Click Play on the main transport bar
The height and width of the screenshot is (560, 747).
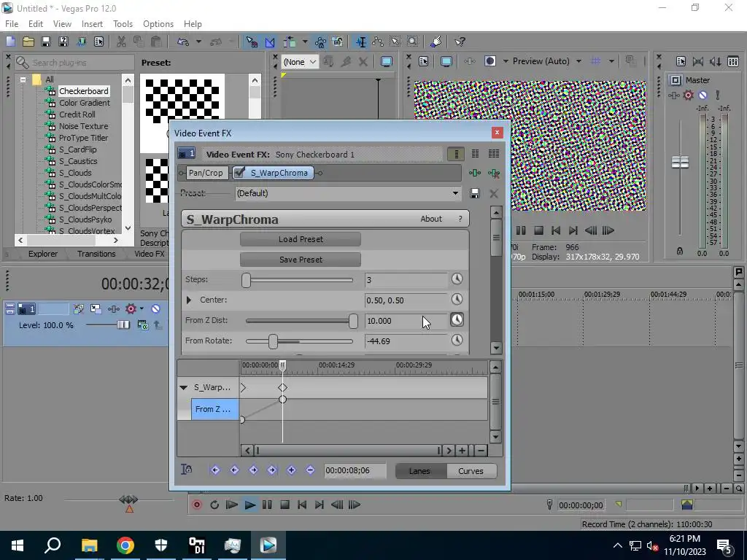tap(249, 505)
